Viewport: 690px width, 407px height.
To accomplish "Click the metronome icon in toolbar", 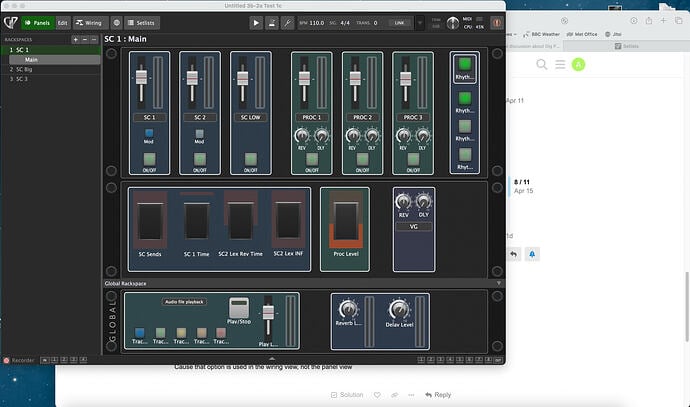I will [x=272, y=23].
